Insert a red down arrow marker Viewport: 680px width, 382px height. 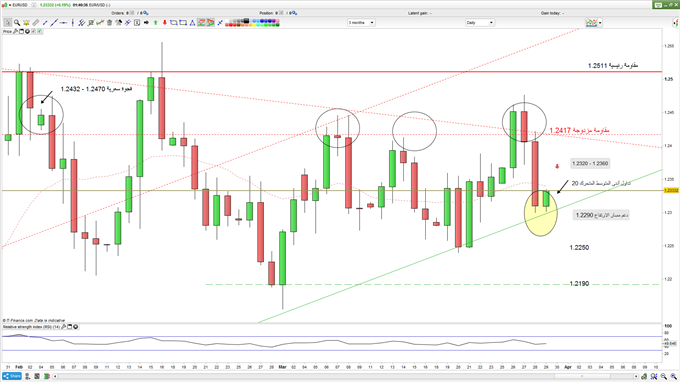[x=165, y=23]
